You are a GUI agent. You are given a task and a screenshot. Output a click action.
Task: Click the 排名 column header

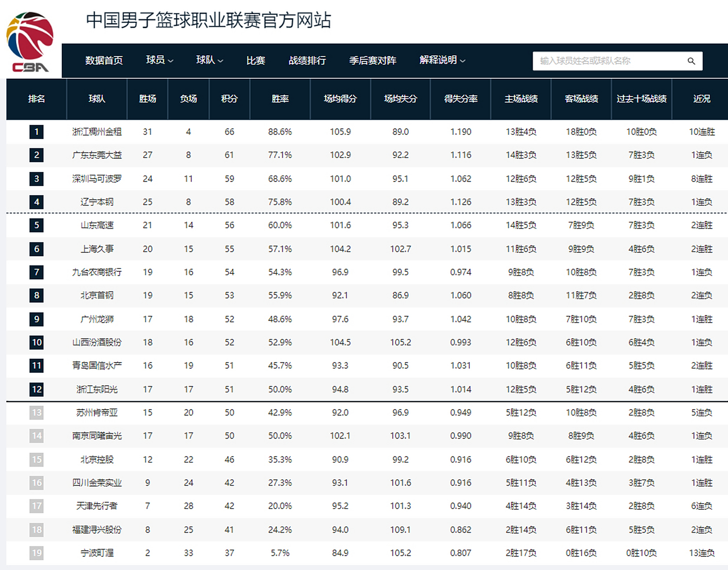click(37, 99)
